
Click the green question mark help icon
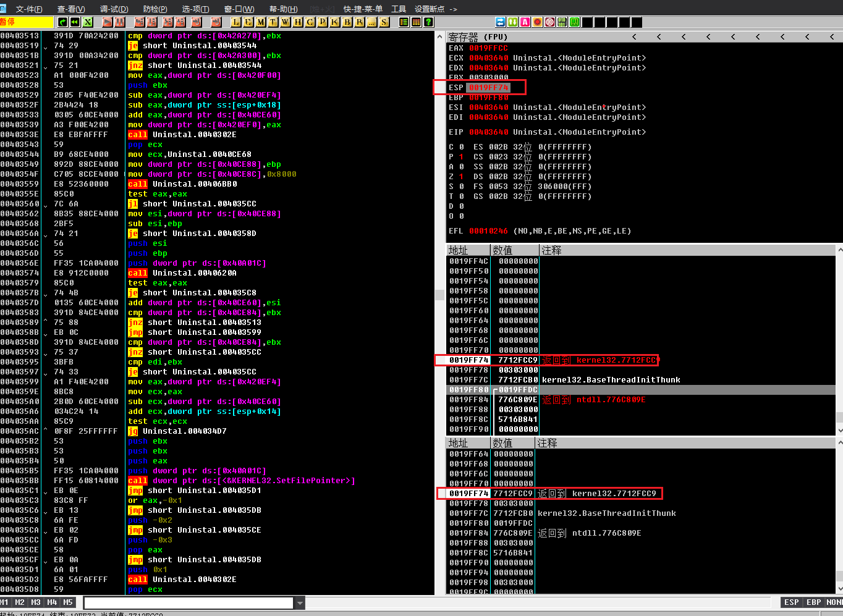(x=429, y=22)
